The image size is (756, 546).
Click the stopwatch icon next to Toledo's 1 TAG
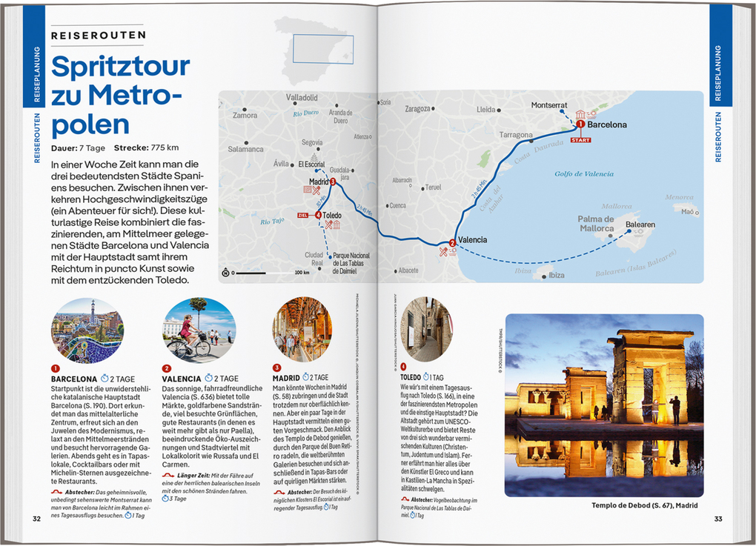(x=425, y=377)
